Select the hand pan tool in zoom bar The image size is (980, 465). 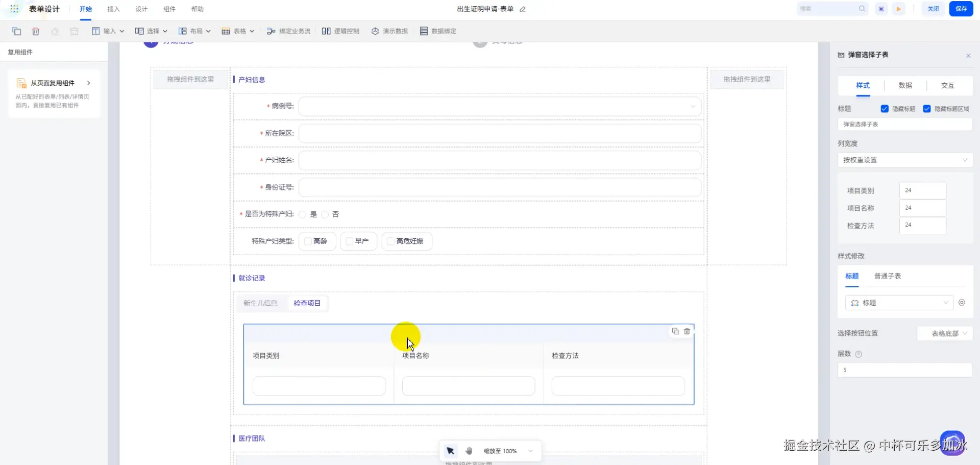[469, 451]
